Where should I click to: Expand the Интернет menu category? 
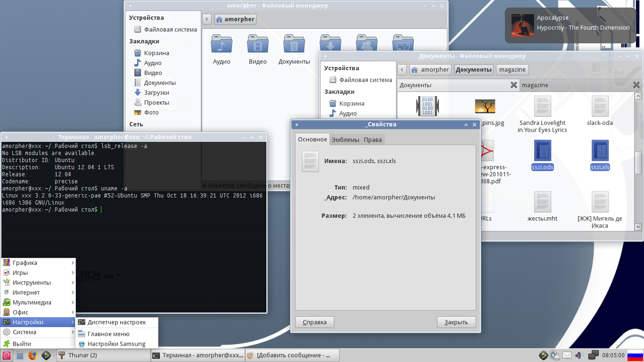pos(38,292)
